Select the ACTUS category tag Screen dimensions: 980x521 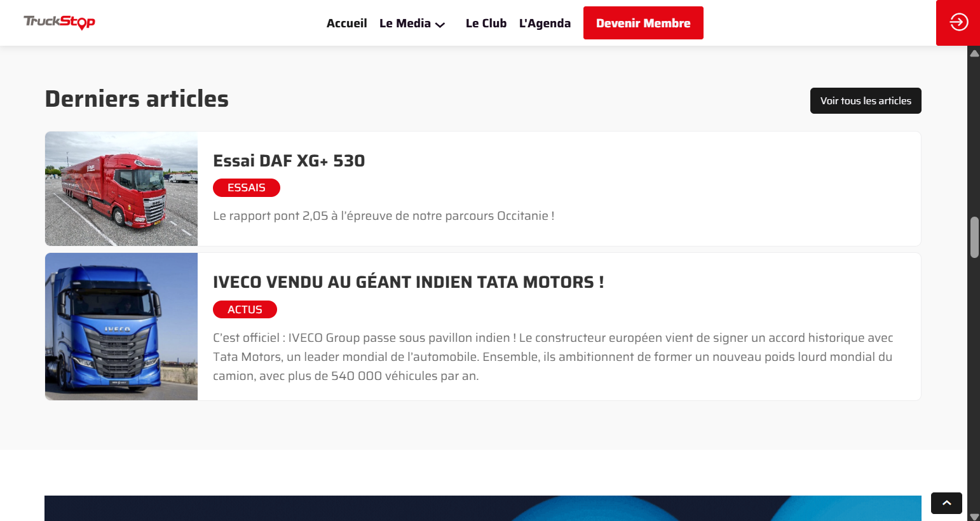(245, 309)
